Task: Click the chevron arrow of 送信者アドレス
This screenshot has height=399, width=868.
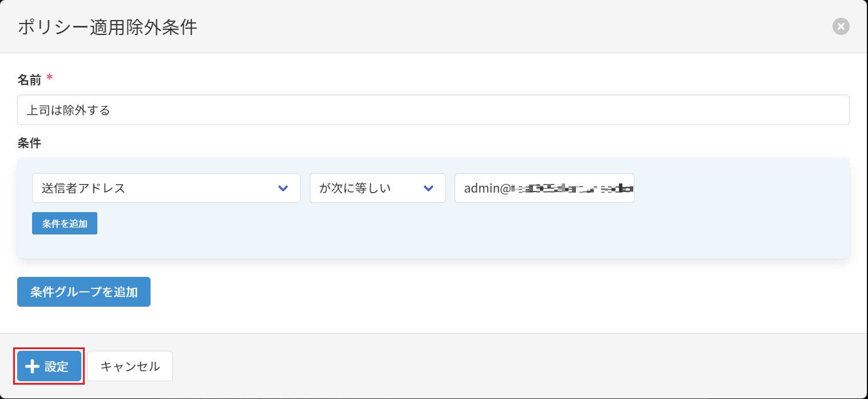Action: tap(282, 188)
